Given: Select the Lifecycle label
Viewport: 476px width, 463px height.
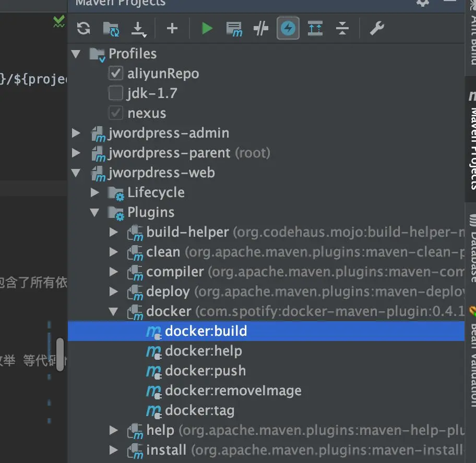Looking at the screenshot, I should coord(156,192).
